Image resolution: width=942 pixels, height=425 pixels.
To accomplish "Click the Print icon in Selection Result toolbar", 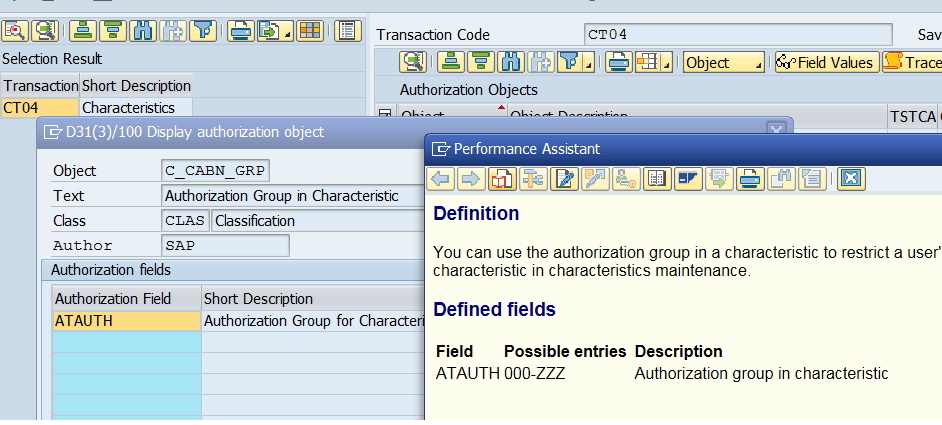I will click(x=239, y=30).
